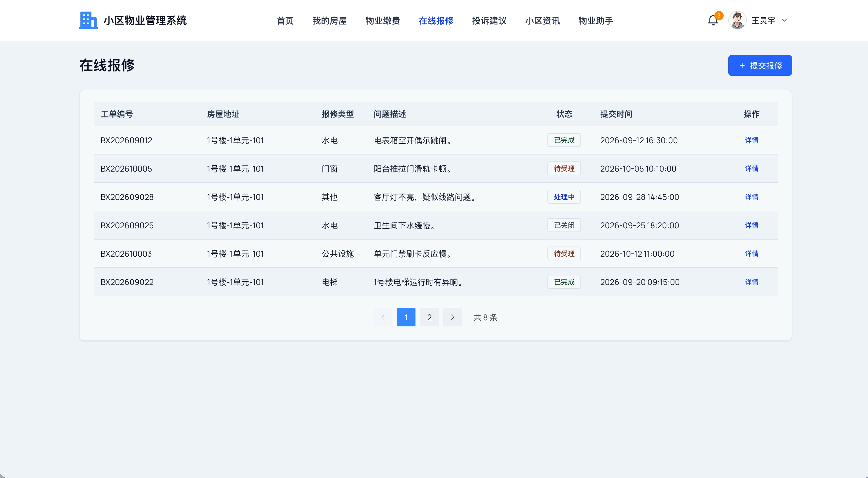The height and width of the screenshot is (478, 868).
Task: Click description 电表箱空开偶尔跳闸
Action: coord(413,140)
